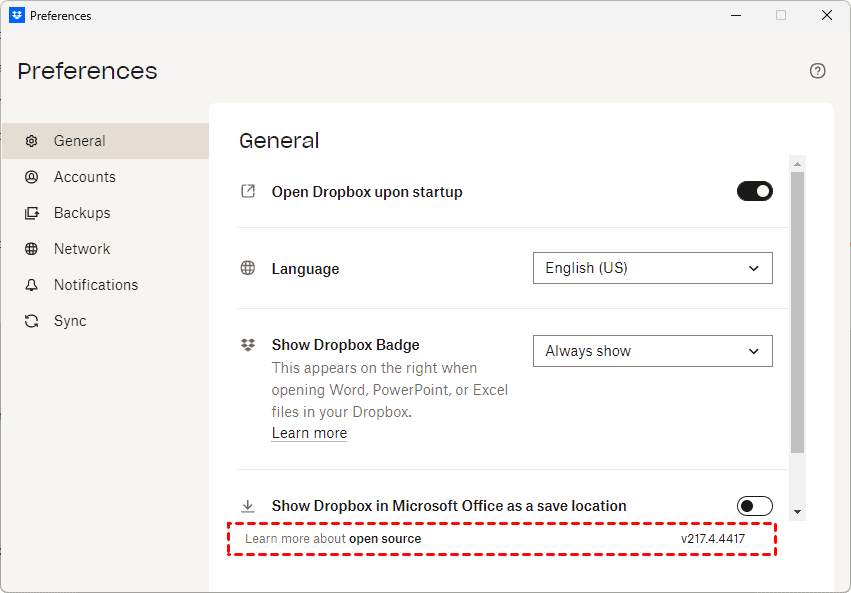
Task: Follow the open source link
Action: point(385,539)
